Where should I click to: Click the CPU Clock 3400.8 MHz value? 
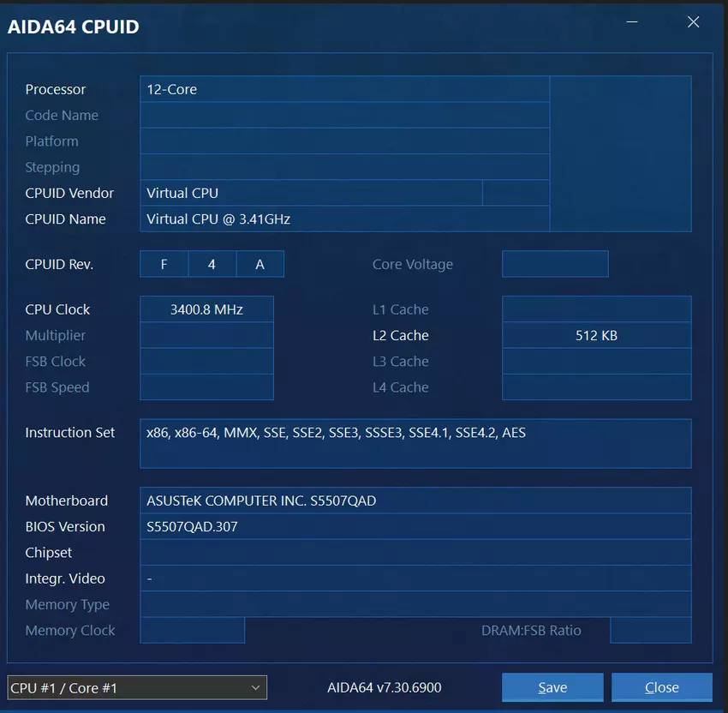coord(206,309)
